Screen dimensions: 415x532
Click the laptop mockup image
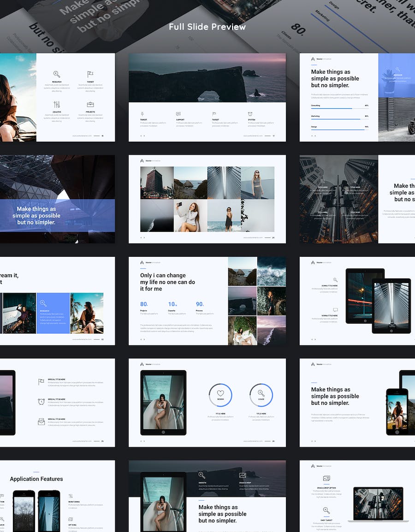378,504
